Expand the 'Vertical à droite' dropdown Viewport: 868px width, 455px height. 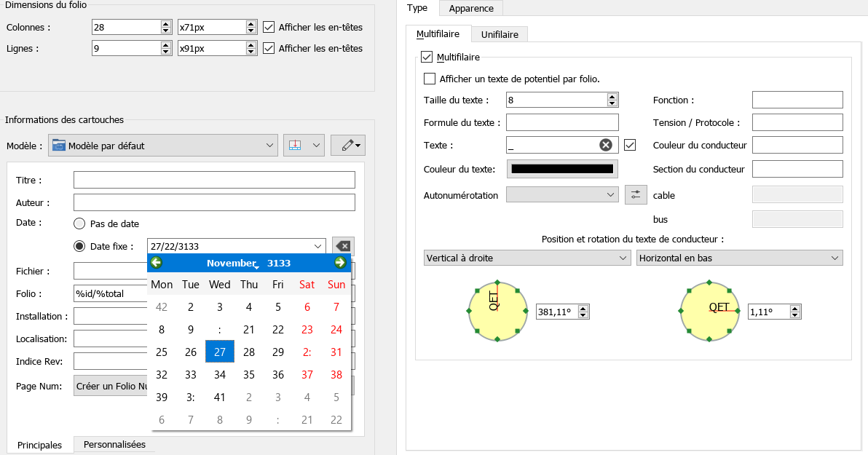coord(526,258)
